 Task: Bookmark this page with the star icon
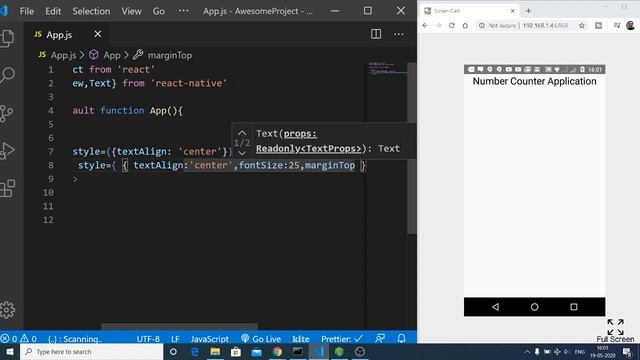582,25
